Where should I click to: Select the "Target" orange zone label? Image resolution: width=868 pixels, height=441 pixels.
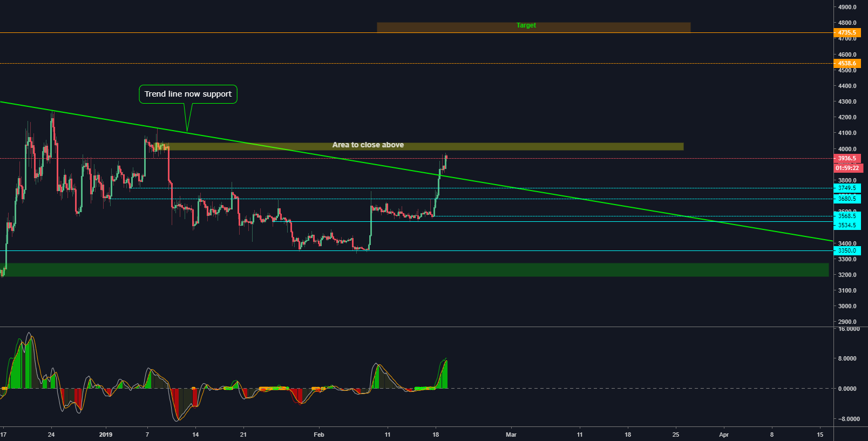[x=526, y=25]
